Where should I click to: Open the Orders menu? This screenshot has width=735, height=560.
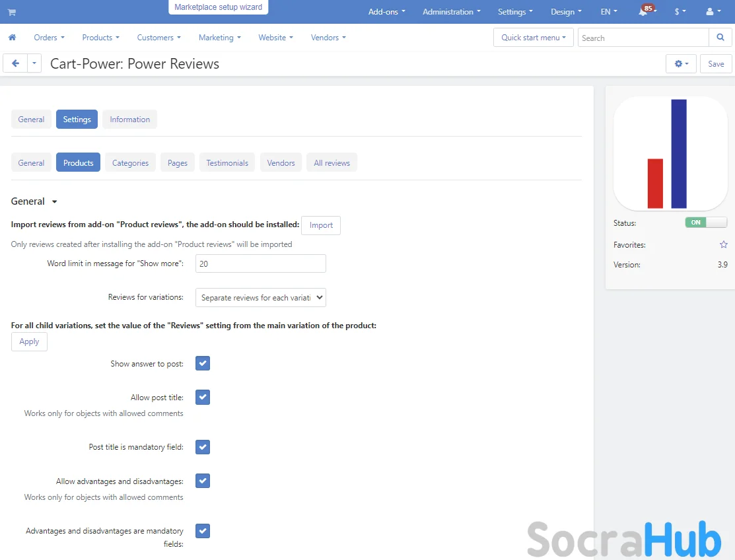click(50, 38)
